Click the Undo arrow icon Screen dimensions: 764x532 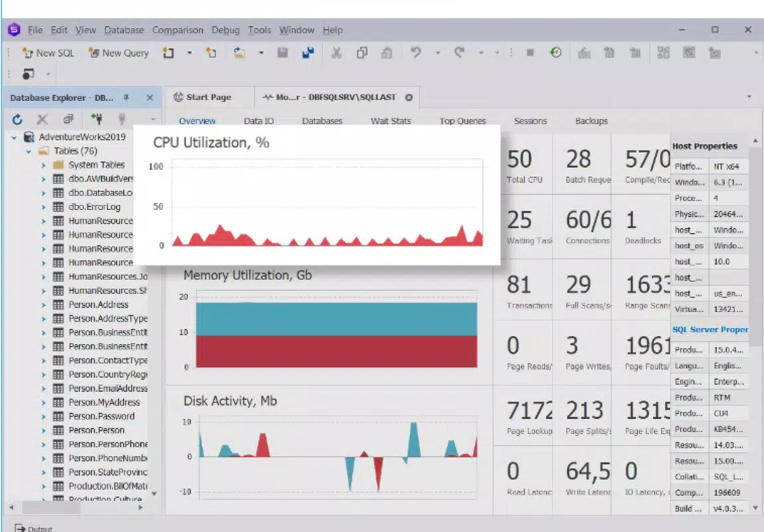[416, 53]
